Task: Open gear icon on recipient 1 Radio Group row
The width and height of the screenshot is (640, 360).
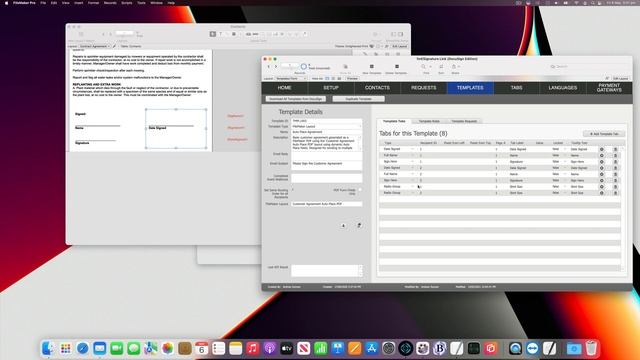Action: click(x=601, y=187)
